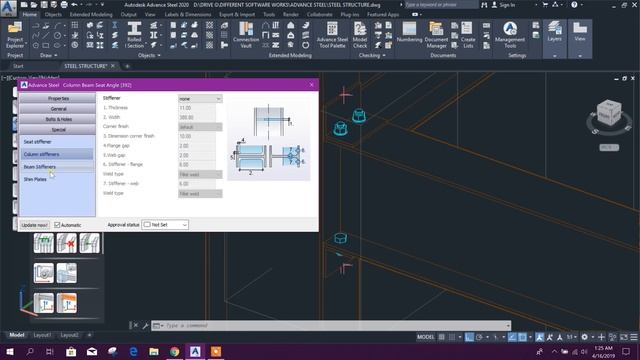This screenshot has width=640, height=360.
Task: Toggle the grid display in status bar
Action: 442,337
